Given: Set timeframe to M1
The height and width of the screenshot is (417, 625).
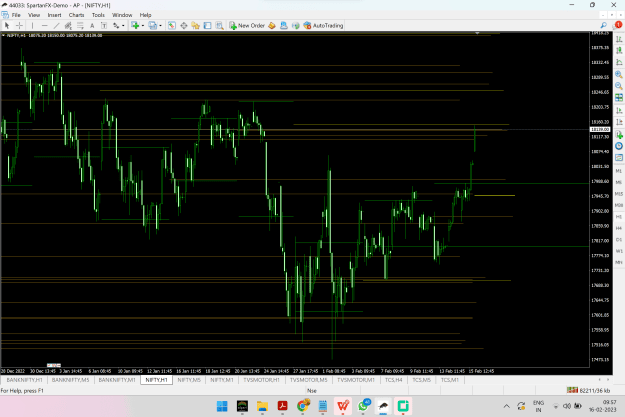Looking at the screenshot, I should coord(619,171).
